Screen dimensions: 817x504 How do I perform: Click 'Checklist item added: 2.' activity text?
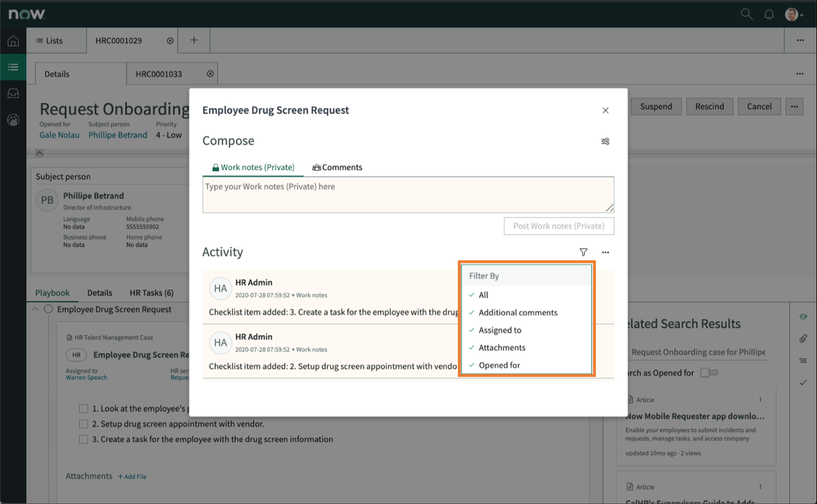click(x=333, y=366)
